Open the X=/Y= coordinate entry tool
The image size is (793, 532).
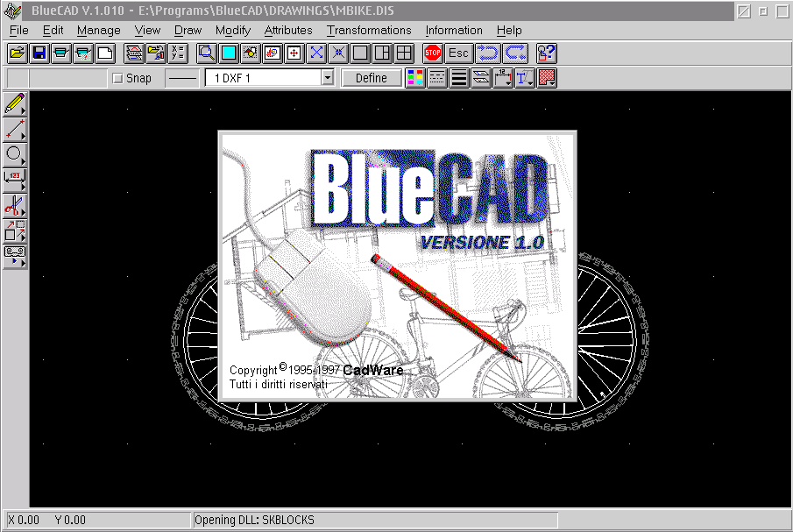178,53
